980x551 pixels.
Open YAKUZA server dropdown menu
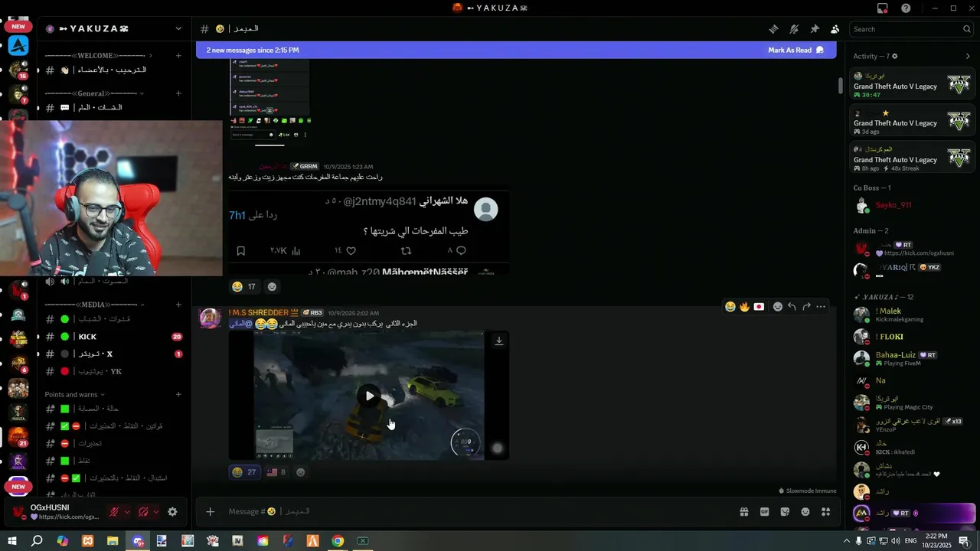click(178, 29)
